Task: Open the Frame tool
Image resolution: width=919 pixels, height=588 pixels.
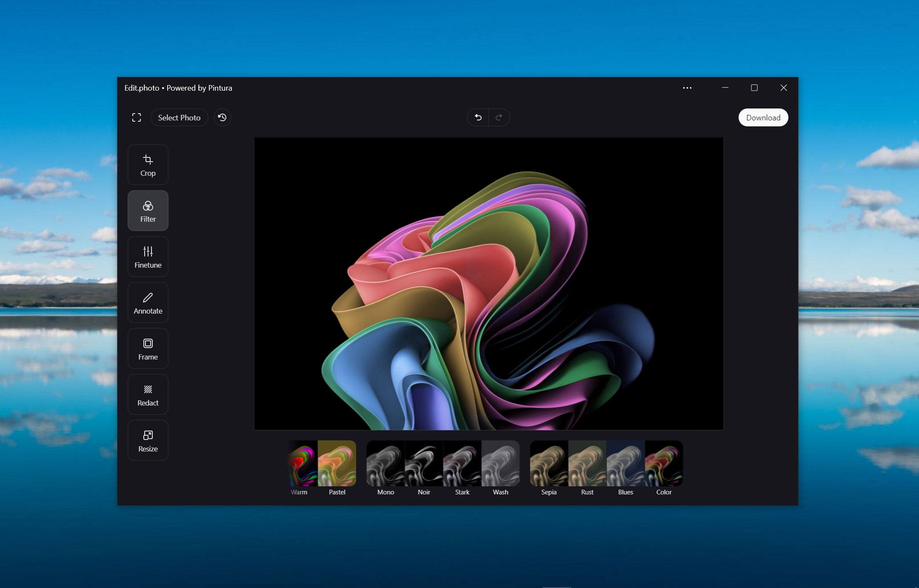Action: coord(148,348)
